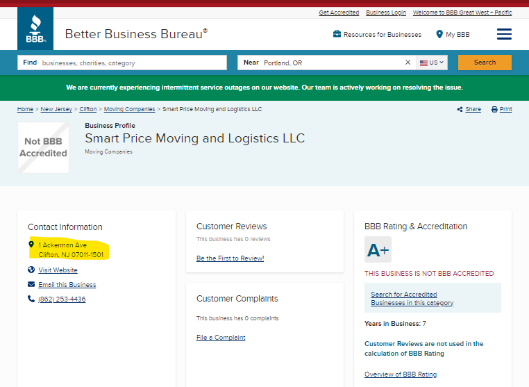Open Visit Website link

[58, 270]
